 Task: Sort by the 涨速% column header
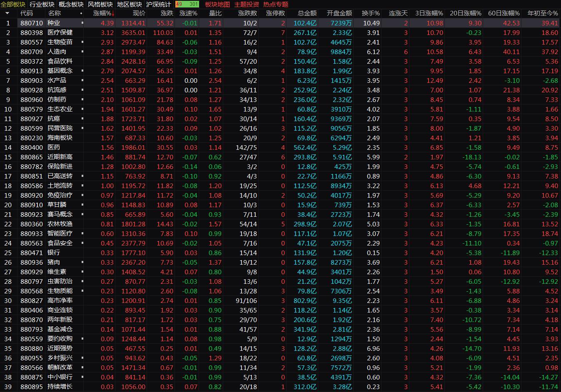[x=188, y=13]
